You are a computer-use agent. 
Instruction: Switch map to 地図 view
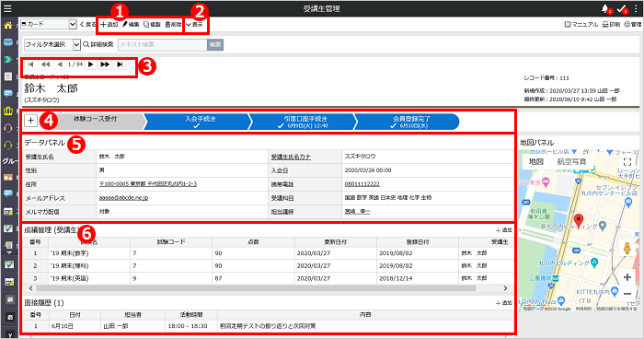[x=536, y=162]
